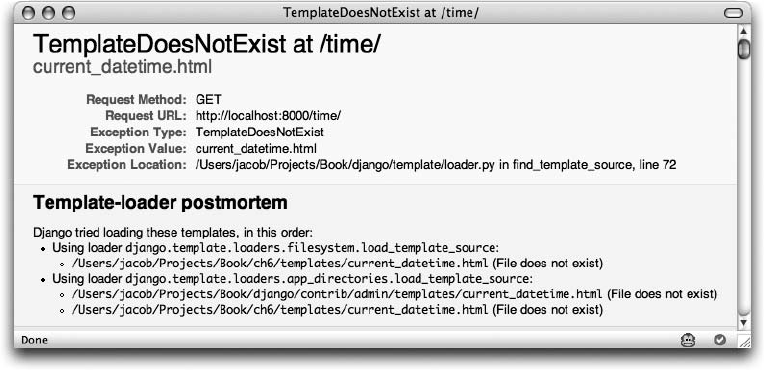
Task: Click the vertical scrollbar thumb
Action: 744,49
